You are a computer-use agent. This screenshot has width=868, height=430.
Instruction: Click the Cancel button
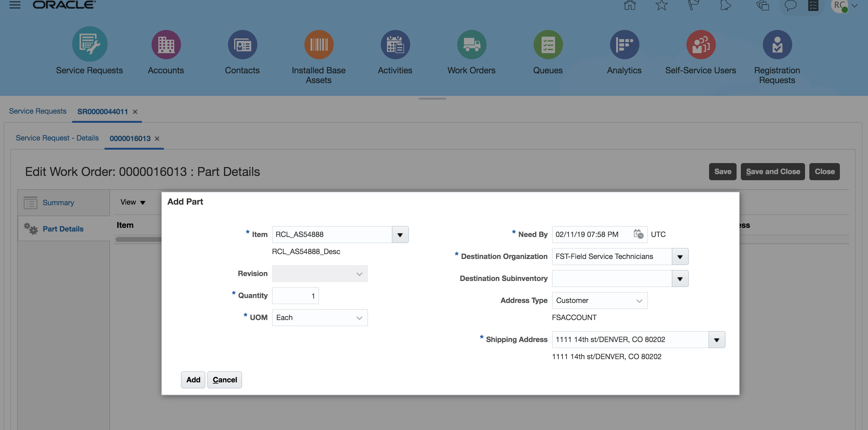224,380
